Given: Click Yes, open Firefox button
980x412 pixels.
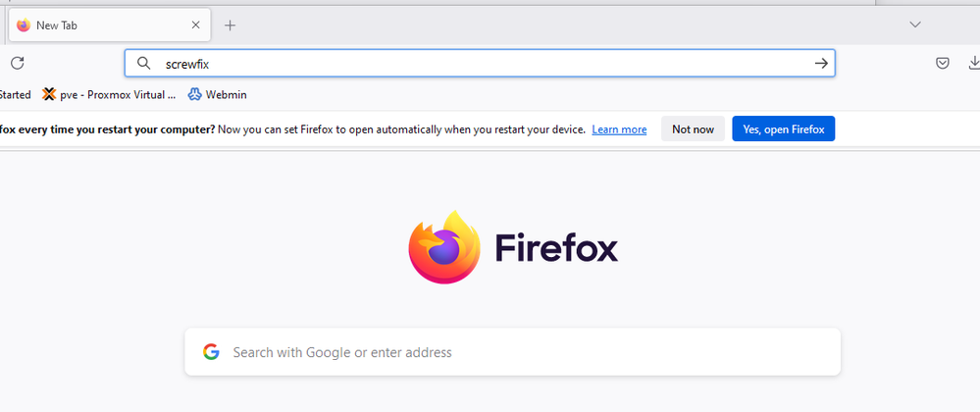Looking at the screenshot, I should click(x=783, y=129).
